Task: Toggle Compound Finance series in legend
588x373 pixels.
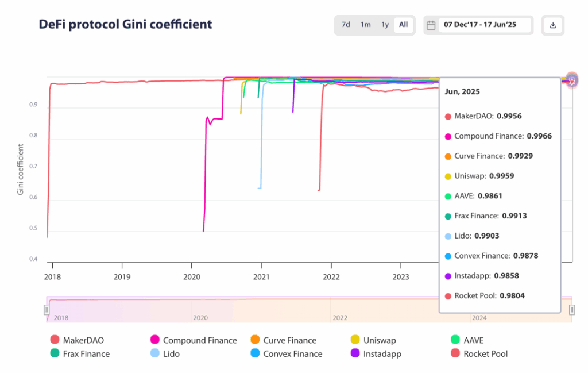Action: [x=194, y=340]
